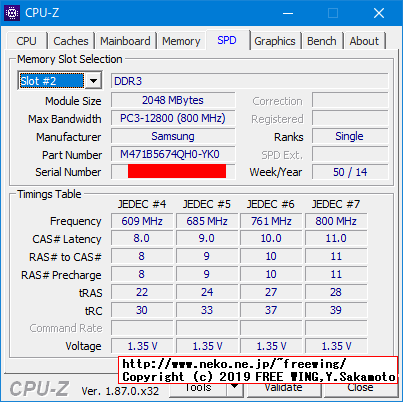Click the Module Size label
Image resolution: width=403 pixels, height=402 pixels.
(73, 101)
